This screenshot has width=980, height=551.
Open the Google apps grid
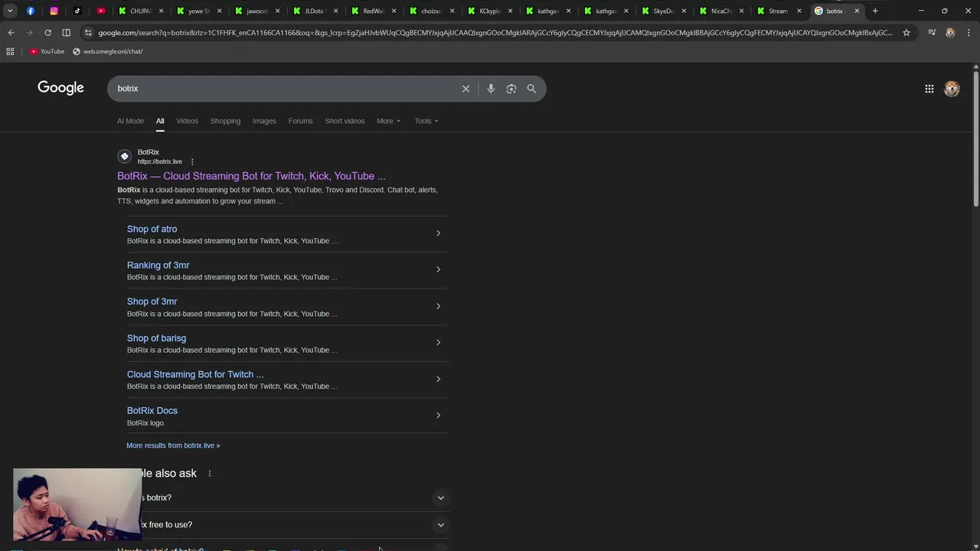(929, 89)
